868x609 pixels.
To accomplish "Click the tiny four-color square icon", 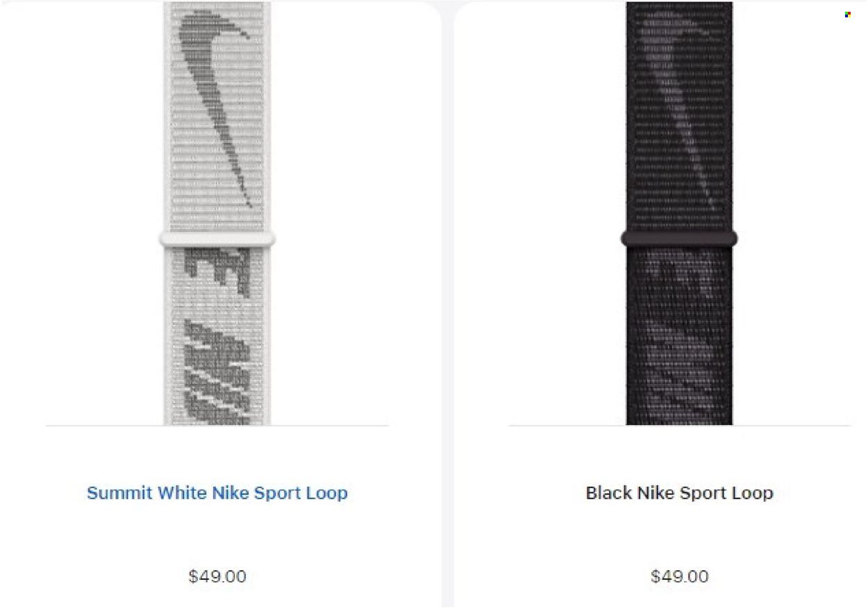I will pos(848,15).
